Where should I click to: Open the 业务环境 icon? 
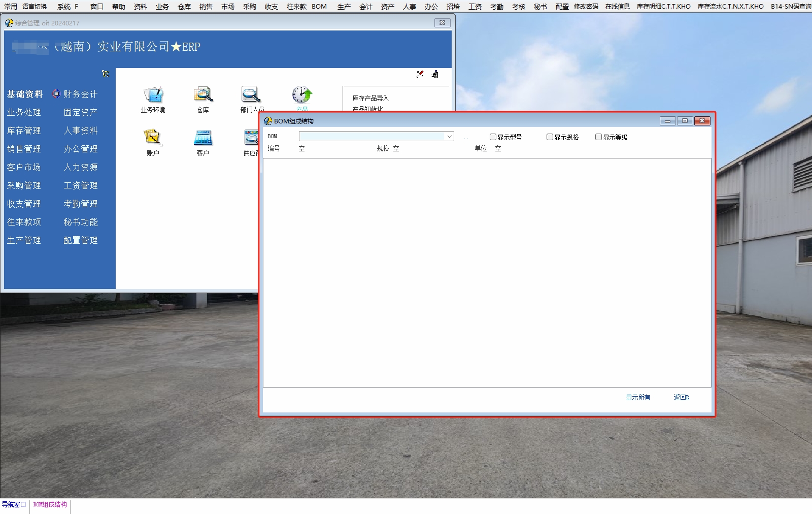pos(153,95)
